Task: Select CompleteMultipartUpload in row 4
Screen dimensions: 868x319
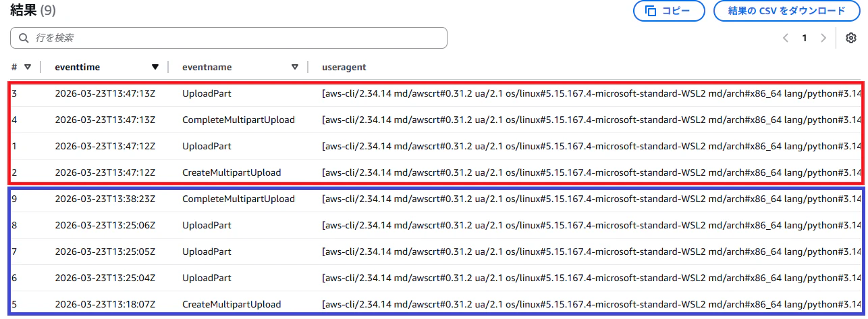Action: (x=238, y=120)
